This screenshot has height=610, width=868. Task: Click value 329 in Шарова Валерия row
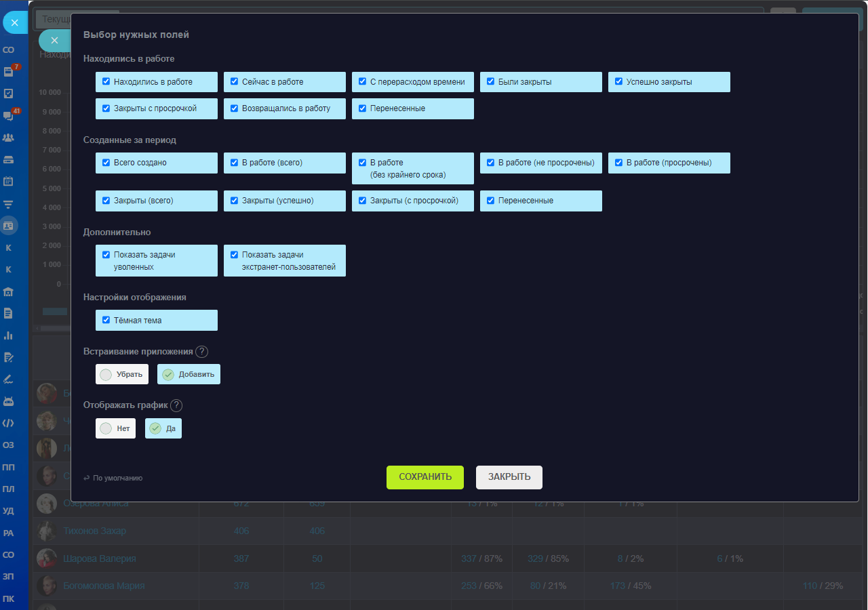pos(536,558)
